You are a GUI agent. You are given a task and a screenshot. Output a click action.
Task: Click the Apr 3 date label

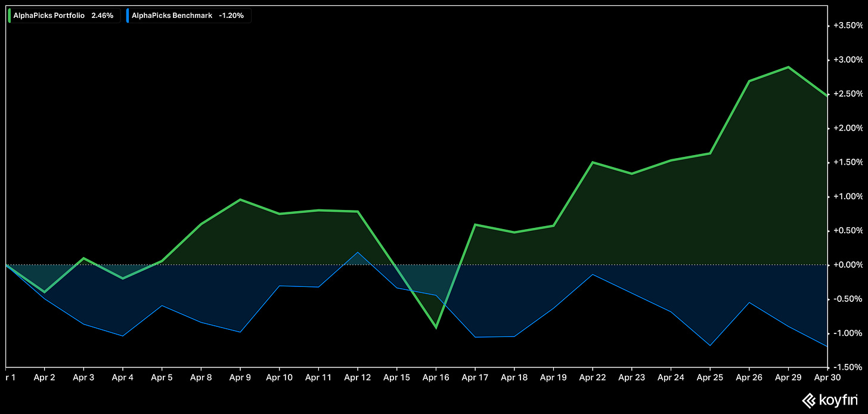coord(83,378)
